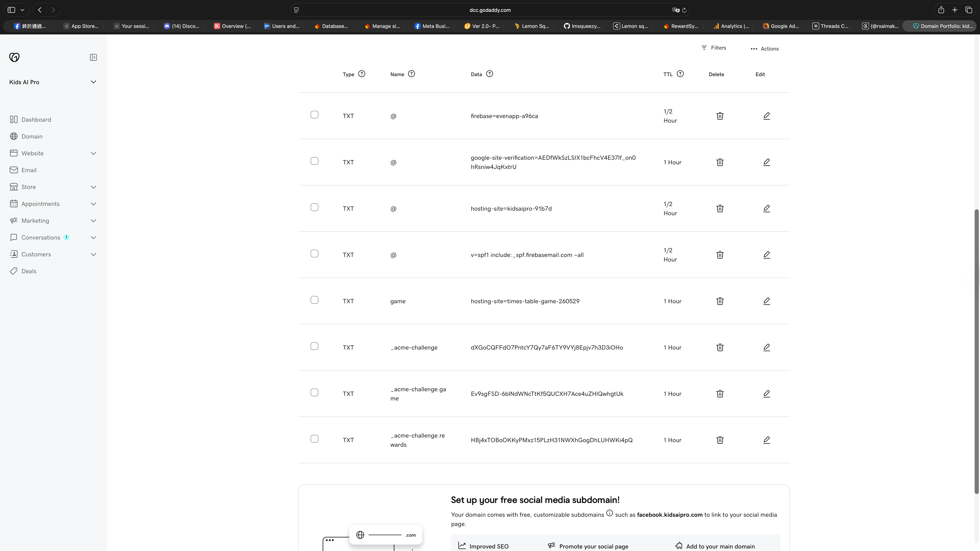980x551 pixels.
Task: Delete the v=spf1 firebasemail record
Action: click(x=720, y=255)
